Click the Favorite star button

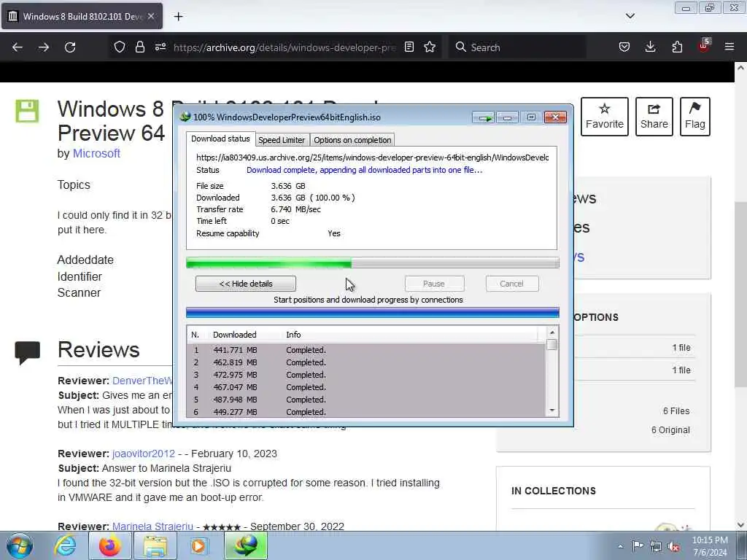(605, 117)
